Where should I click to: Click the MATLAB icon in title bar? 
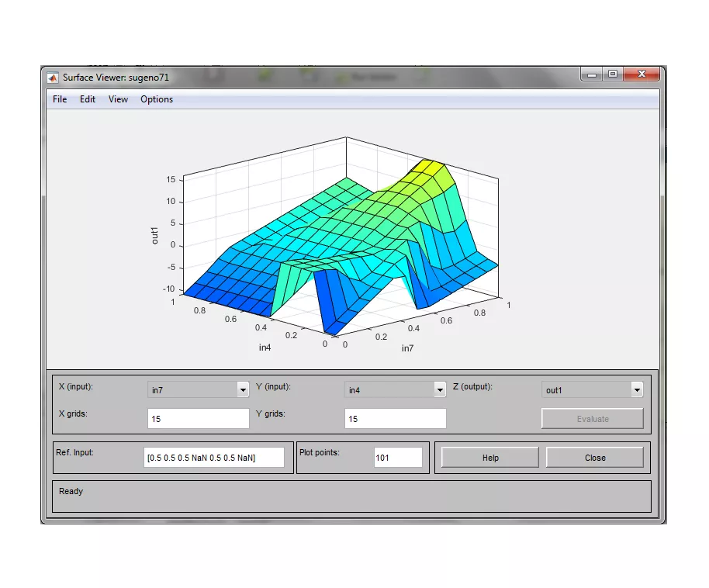53,78
